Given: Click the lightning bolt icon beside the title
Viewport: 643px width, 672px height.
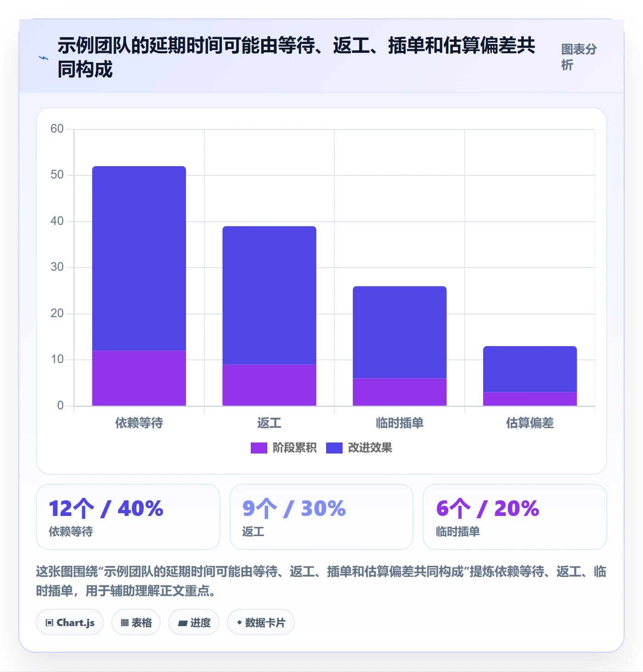Looking at the screenshot, I should click(44, 58).
